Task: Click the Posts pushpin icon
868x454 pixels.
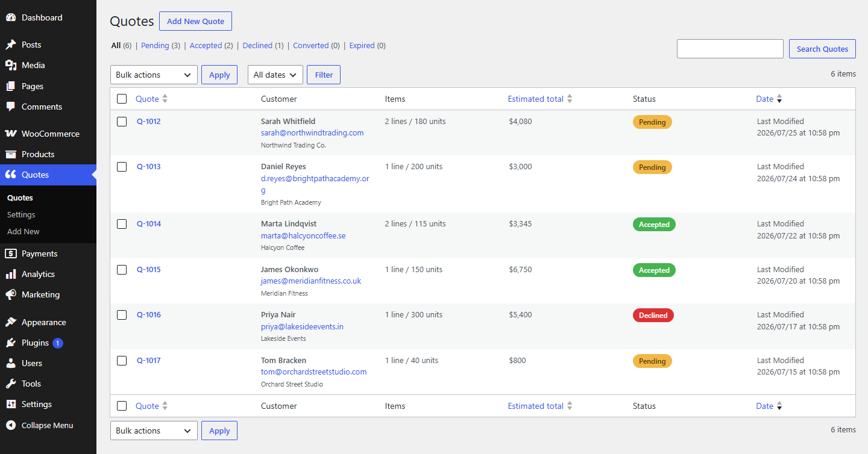Action: [x=11, y=45]
